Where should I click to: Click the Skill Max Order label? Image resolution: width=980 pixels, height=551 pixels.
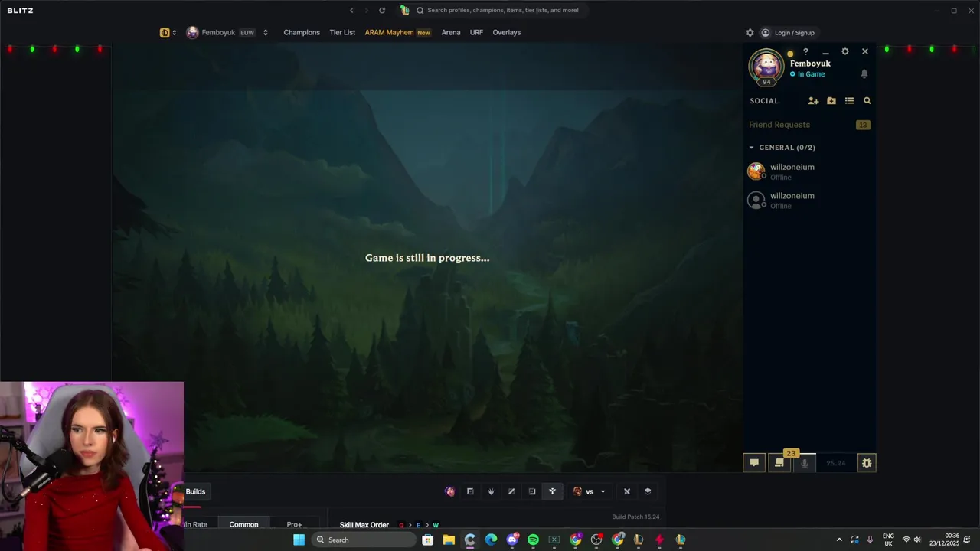pyautogui.click(x=364, y=525)
